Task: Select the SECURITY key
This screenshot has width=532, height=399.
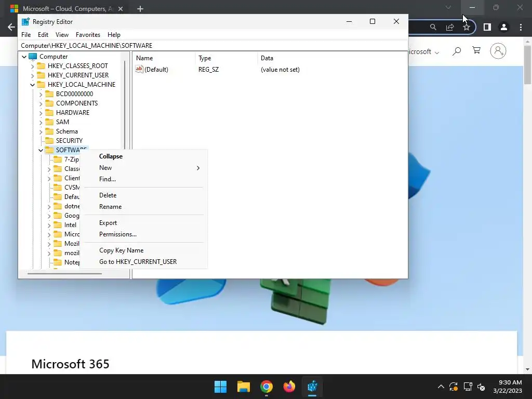Action: pyautogui.click(x=69, y=140)
